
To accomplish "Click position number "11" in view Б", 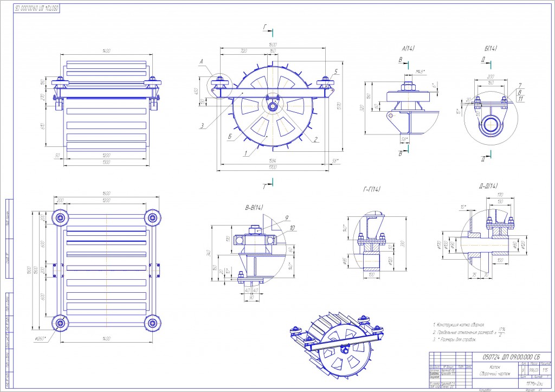I will pyautogui.click(x=520, y=99).
